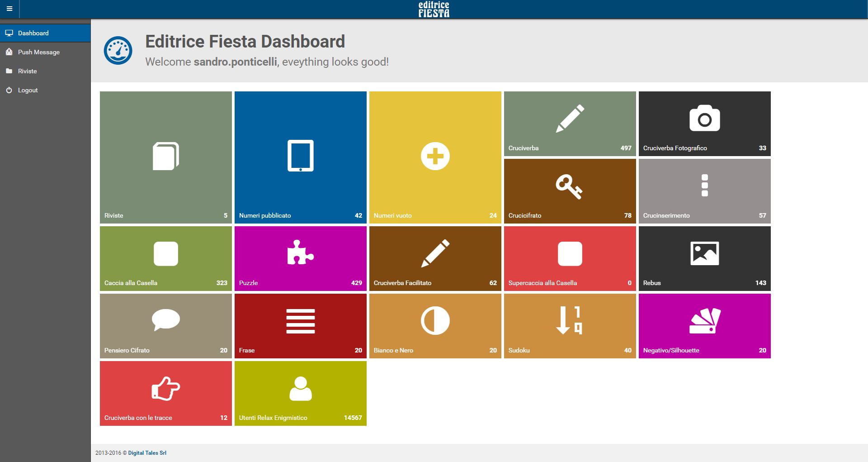Click the Frase tile label
The height and width of the screenshot is (462, 868).
pyautogui.click(x=247, y=350)
